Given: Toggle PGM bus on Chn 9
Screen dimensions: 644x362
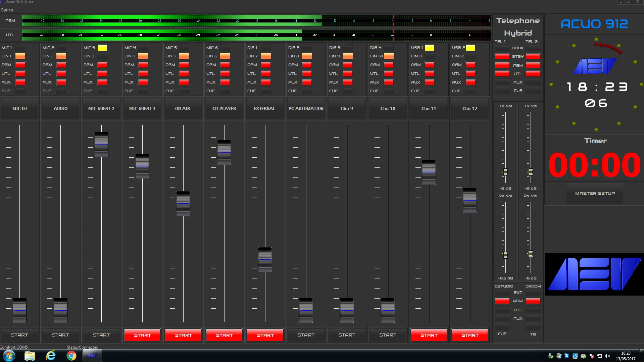Looking at the screenshot, I should (348, 65).
